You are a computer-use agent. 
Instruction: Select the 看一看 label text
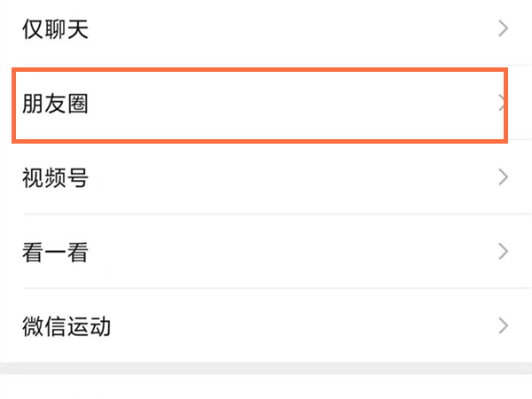coord(55,253)
